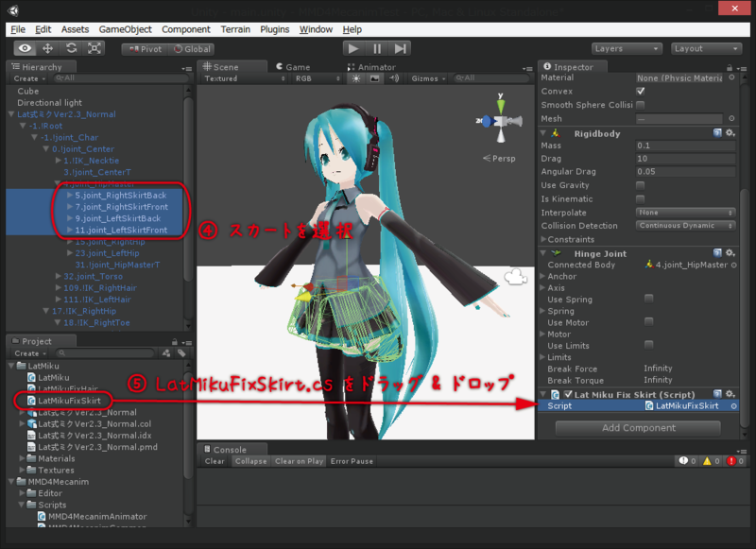The height and width of the screenshot is (549, 756).
Task: Switch to the Animator tab
Action: pos(371,67)
